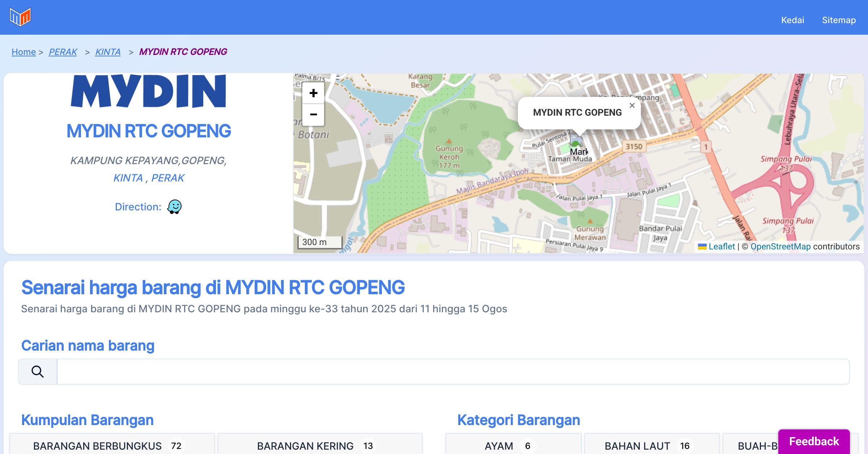The width and height of the screenshot is (868, 454).
Task: Click the MYDIN store logo image
Action: click(x=148, y=91)
